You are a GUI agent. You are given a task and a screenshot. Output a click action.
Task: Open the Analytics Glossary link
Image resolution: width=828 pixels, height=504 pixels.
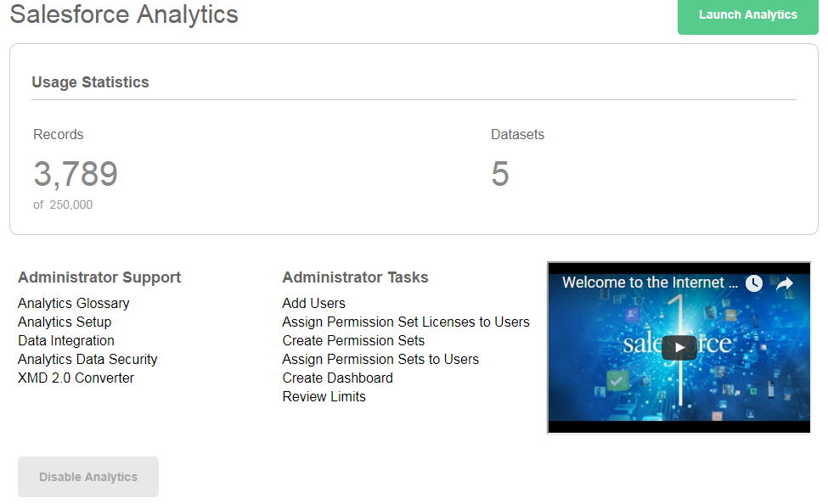click(74, 303)
